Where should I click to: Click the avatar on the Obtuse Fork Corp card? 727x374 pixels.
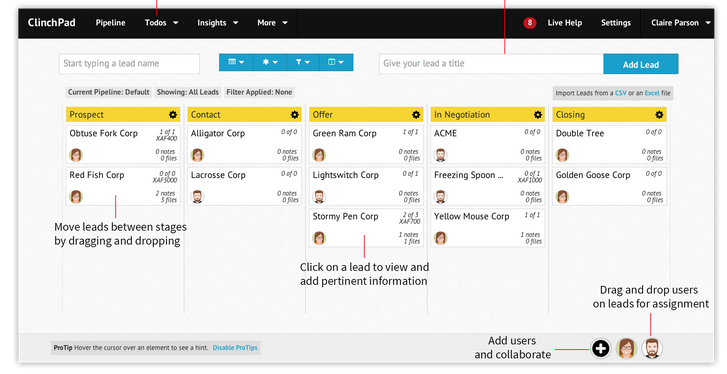[76, 155]
